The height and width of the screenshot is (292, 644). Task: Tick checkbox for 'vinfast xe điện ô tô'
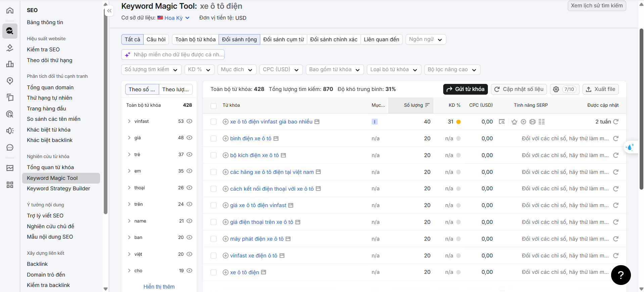pyautogui.click(x=214, y=256)
